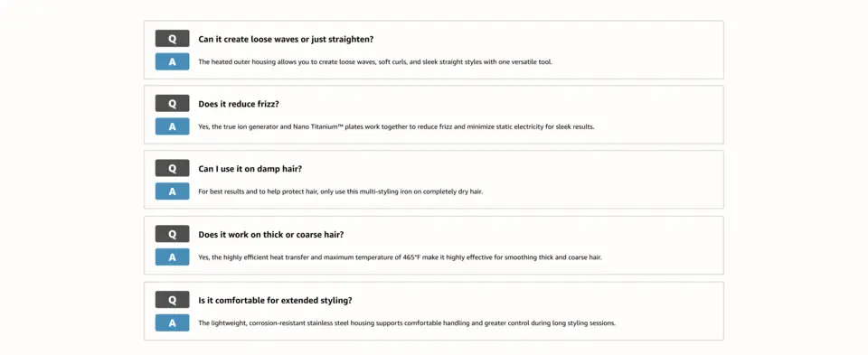
Task: Click the A badge for extended styling answer
Action: coord(172,322)
